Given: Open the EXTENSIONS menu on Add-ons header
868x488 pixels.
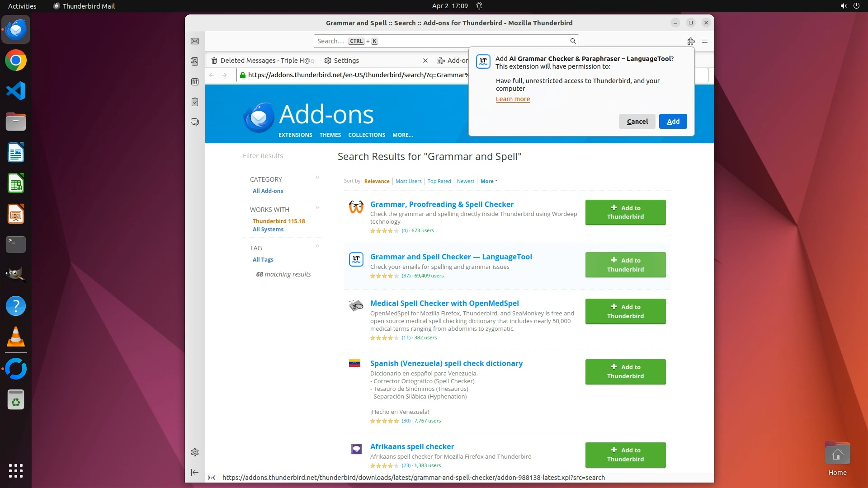Looking at the screenshot, I should point(295,135).
